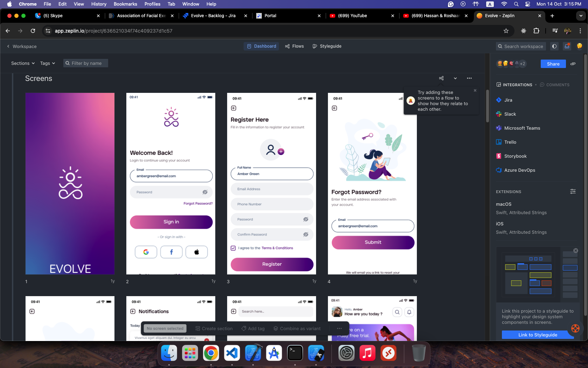Open the Storybook integration
The height and width of the screenshot is (368, 588).
pos(511,156)
